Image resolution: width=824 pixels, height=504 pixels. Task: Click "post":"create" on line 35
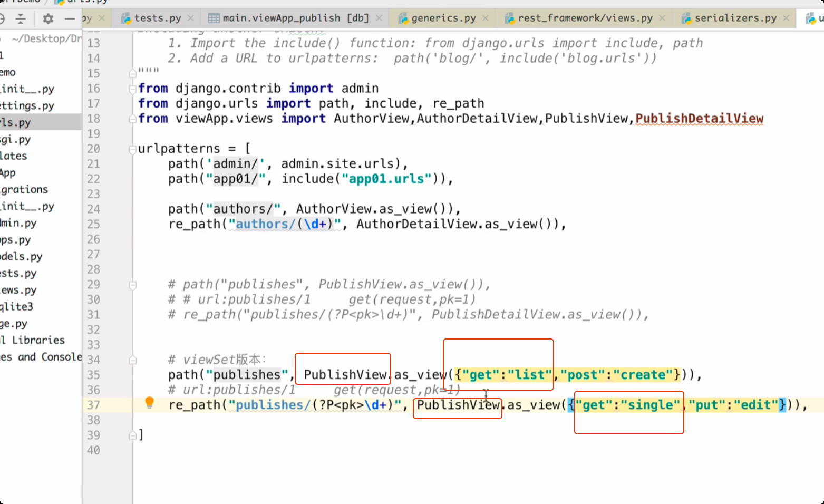click(x=616, y=375)
